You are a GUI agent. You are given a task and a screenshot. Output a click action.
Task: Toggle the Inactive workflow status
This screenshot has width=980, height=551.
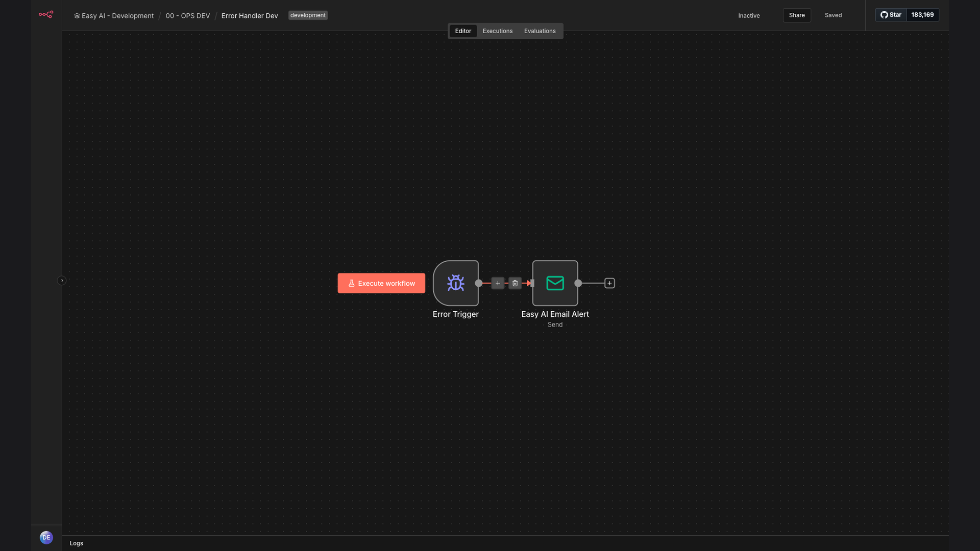point(749,16)
